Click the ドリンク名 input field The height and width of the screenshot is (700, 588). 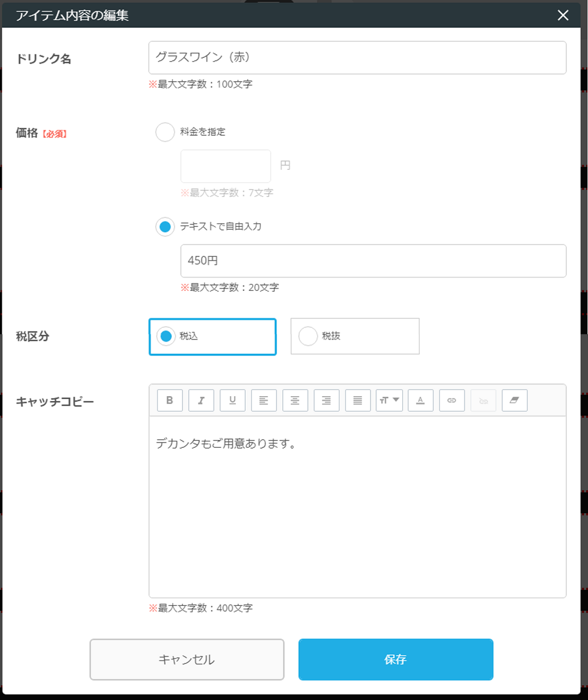pos(358,58)
